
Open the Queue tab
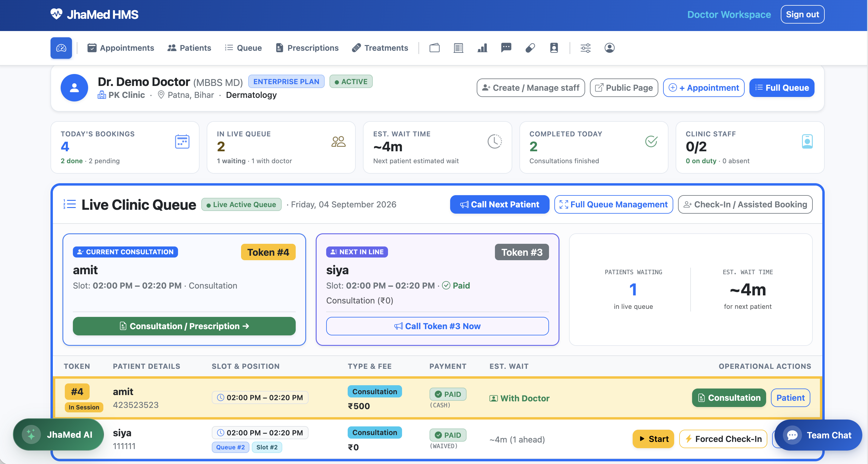(x=243, y=48)
